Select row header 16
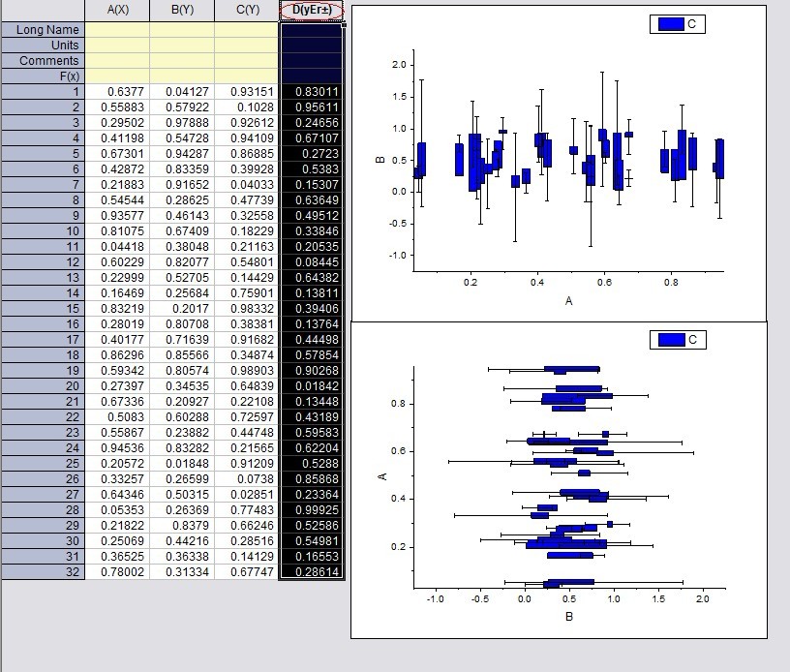This screenshot has width=790, height=672. 44,324
